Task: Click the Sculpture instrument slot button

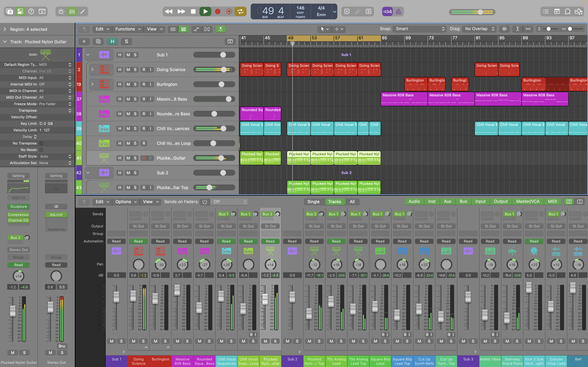Action: [19, 206]
